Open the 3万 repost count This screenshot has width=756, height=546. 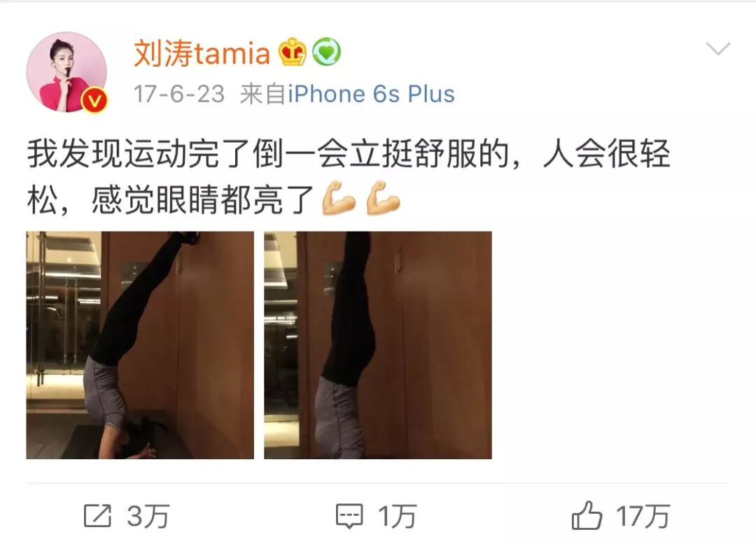(x=148, y=516)
